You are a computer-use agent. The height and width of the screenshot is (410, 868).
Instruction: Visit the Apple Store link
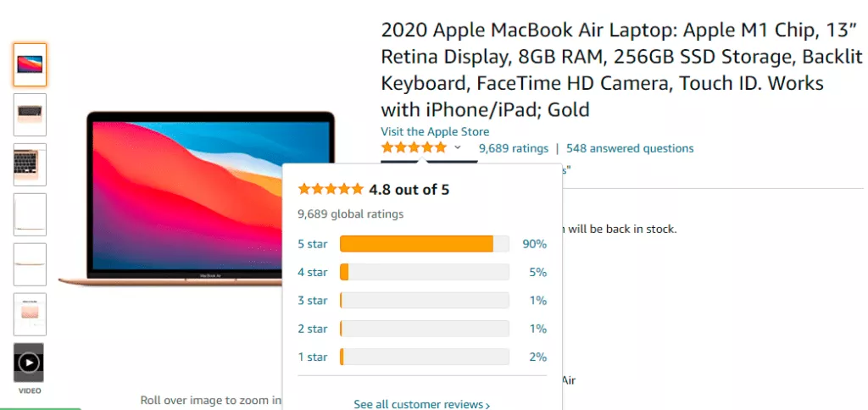(x=435, y=131)
